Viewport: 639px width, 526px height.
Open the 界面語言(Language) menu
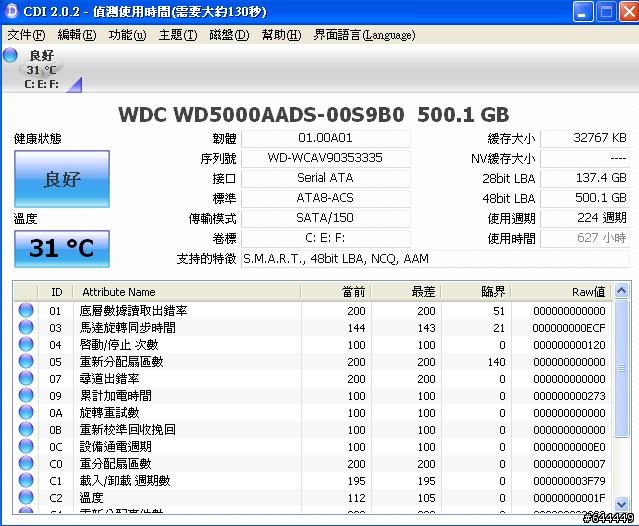[x=364, y=35]
